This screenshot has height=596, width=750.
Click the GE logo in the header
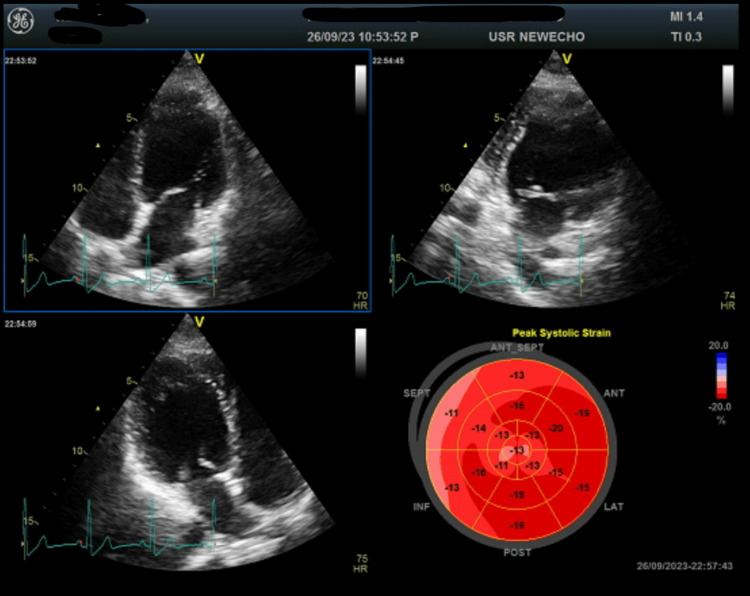(21, 22)
